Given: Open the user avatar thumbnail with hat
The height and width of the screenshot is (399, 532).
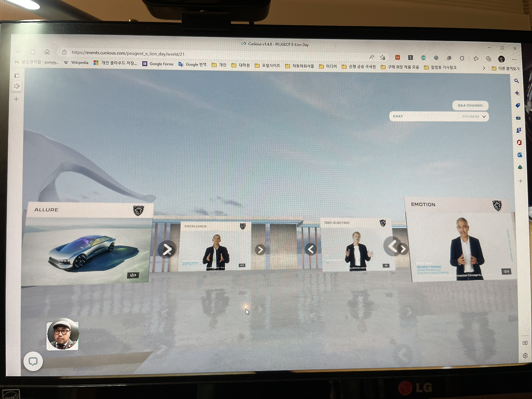Looking at the screenshot, I should click(x=62, y=335).
